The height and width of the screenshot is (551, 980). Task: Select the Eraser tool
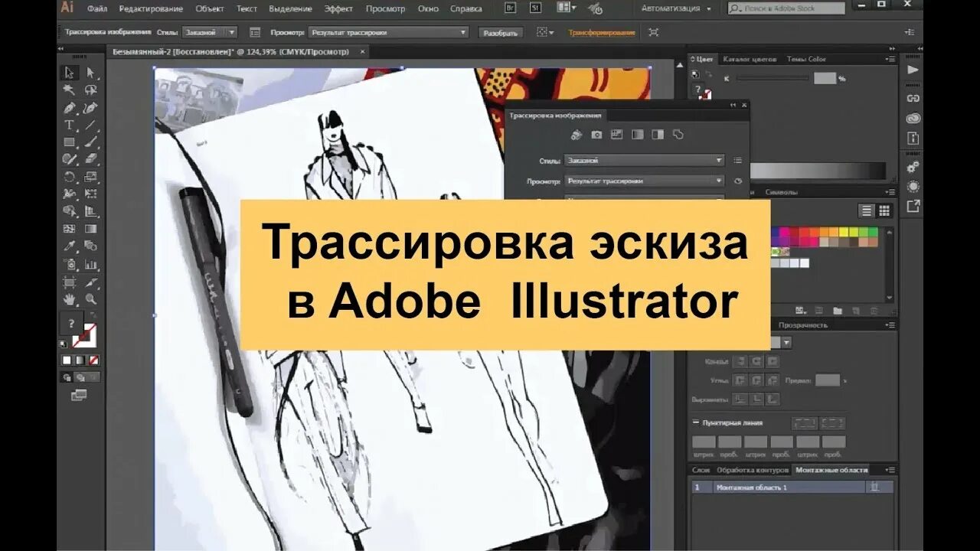pyautogui.click(x=90, y=159)
